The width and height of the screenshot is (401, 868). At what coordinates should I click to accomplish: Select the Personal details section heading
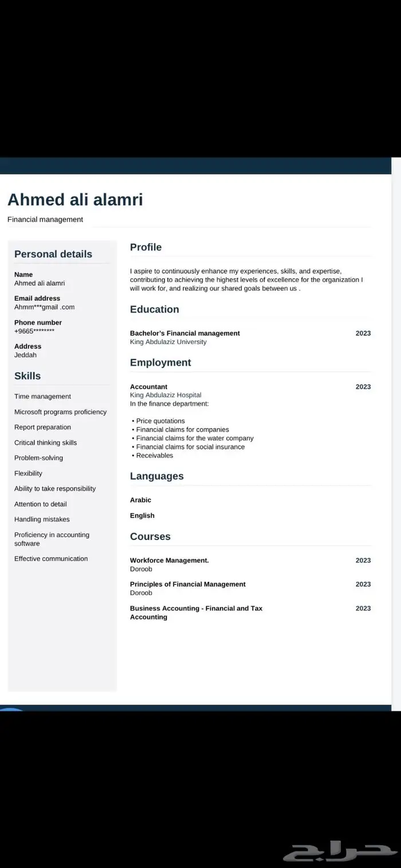53,254
